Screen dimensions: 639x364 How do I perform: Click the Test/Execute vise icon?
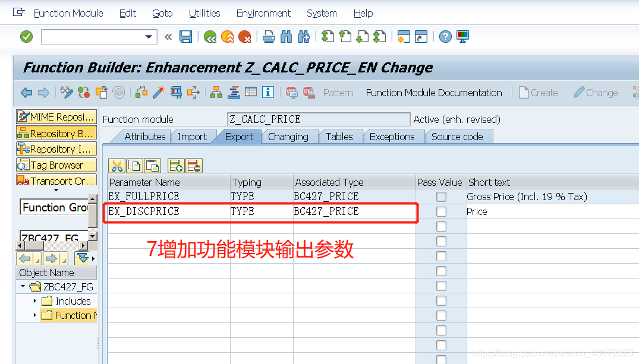[176, 93]
